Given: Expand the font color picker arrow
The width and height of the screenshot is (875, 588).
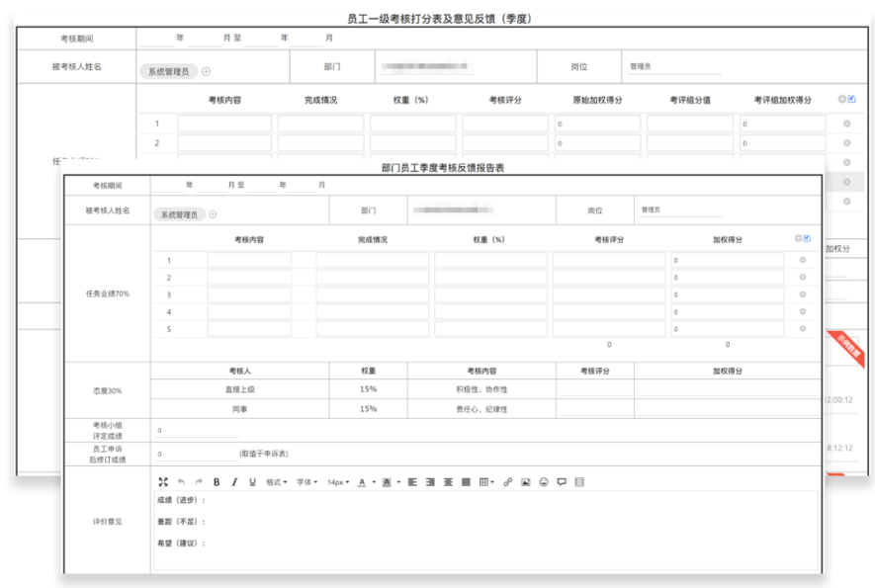Looking at the screenshot, I should [x=374, y=482].
